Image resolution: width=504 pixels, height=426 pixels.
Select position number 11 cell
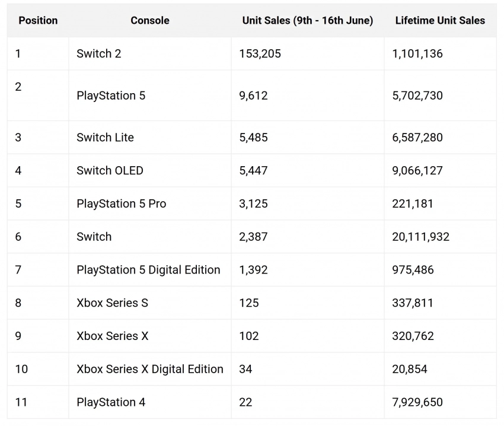click(x=22, y=402)
